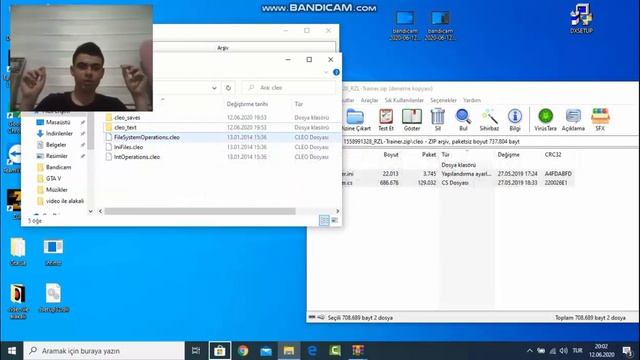The width and height of the screenshot is (640, 360).
Task: Open WinRAR Araçlar menu
Action: 369,100
